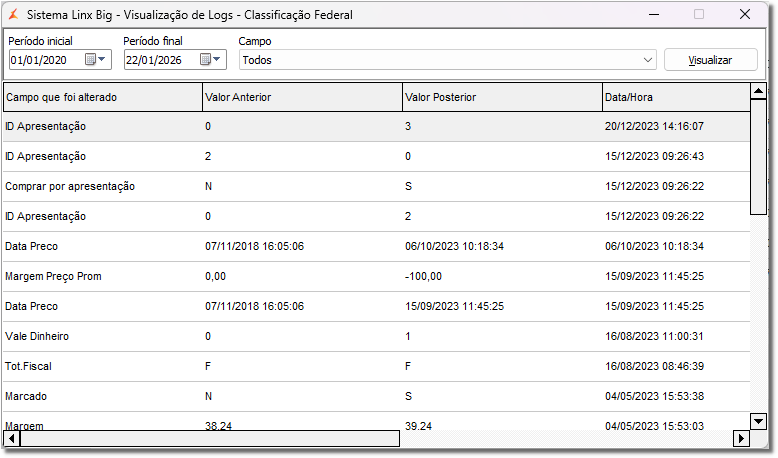Viewport: 778px width, 458px height.
Task: Click the Linx Big app icon in the title bar
Action: click(x=13, y=15)
